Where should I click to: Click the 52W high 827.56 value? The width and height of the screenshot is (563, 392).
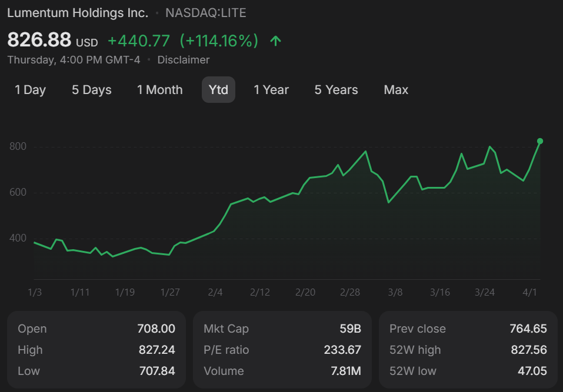(468, 350)
